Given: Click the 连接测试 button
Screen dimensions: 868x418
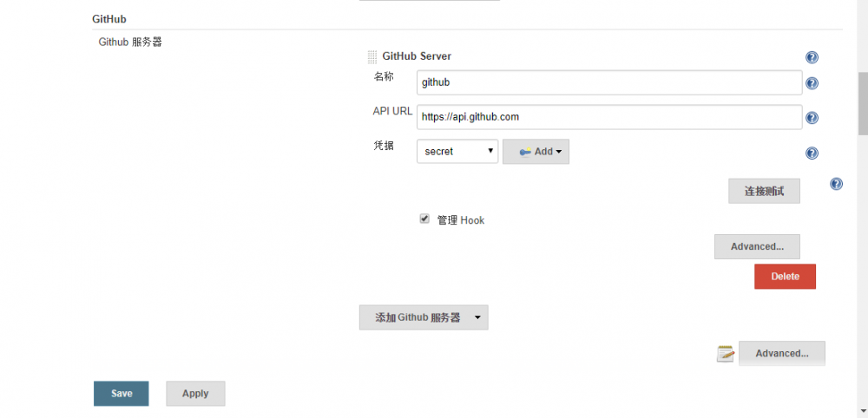Looking at the screenshot, I should [764, 192].
